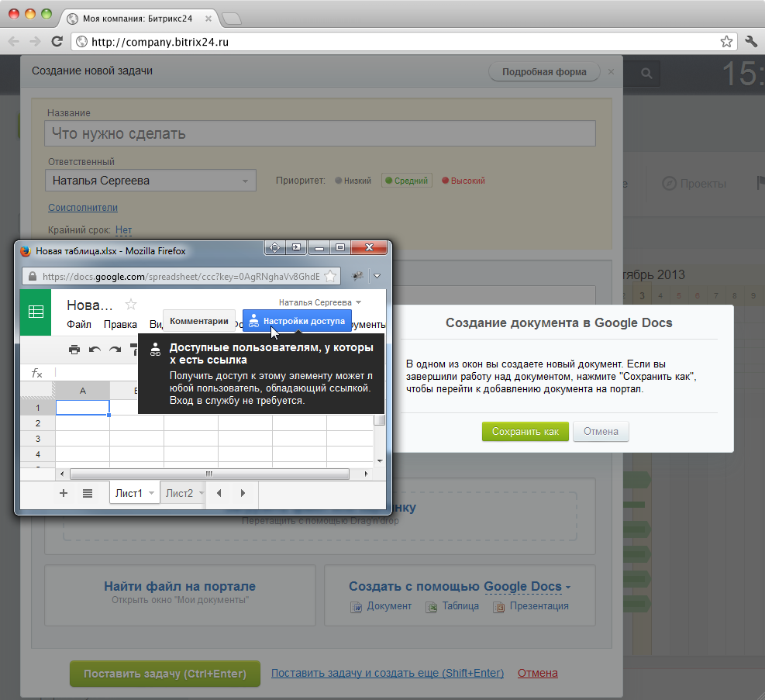Click the Таблица link under Google Docs
765x700 pixels.
(460, 606)
